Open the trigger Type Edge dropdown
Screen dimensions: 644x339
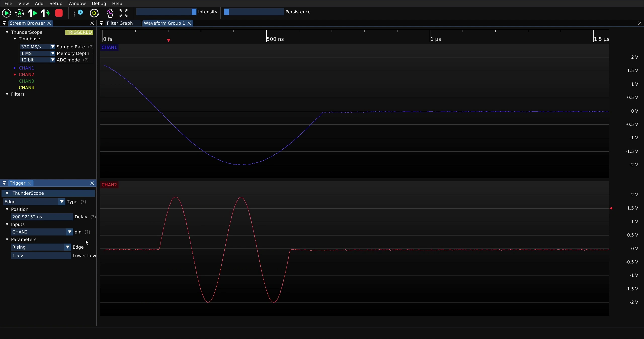click(x=34, y=202)
